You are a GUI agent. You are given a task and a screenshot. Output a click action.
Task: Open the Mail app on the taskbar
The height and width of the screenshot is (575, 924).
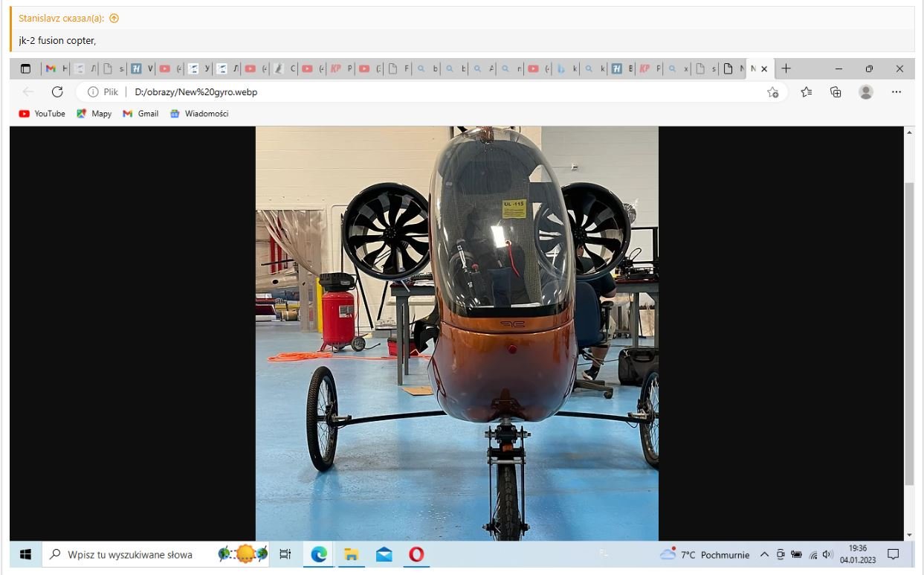coord(384,554)
